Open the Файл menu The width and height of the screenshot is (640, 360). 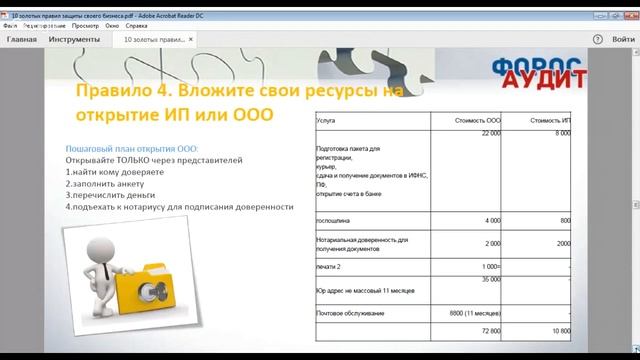(10, 26)
